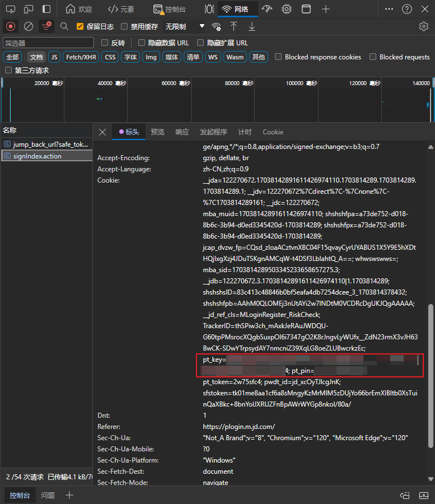Open DevTools help question icon
Image resolution: width=435 pixels, height=504 pixels.
pos(407,9)
